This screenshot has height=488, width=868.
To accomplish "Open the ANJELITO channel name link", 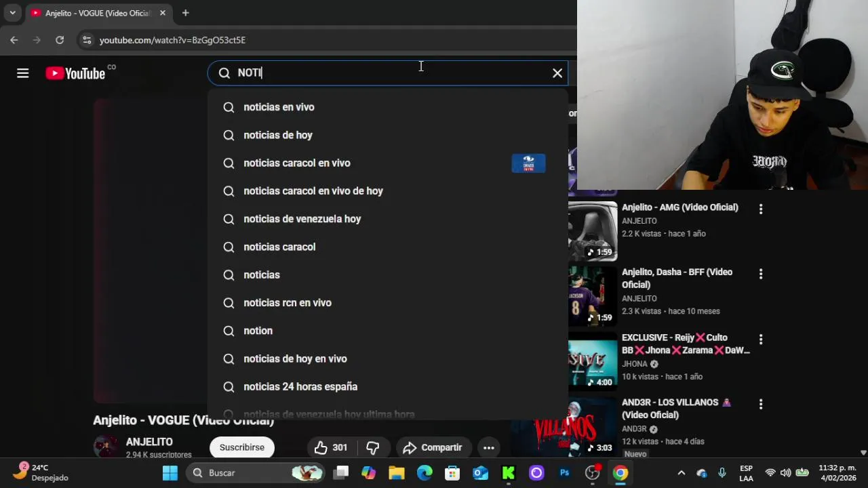I will (149, 442).
